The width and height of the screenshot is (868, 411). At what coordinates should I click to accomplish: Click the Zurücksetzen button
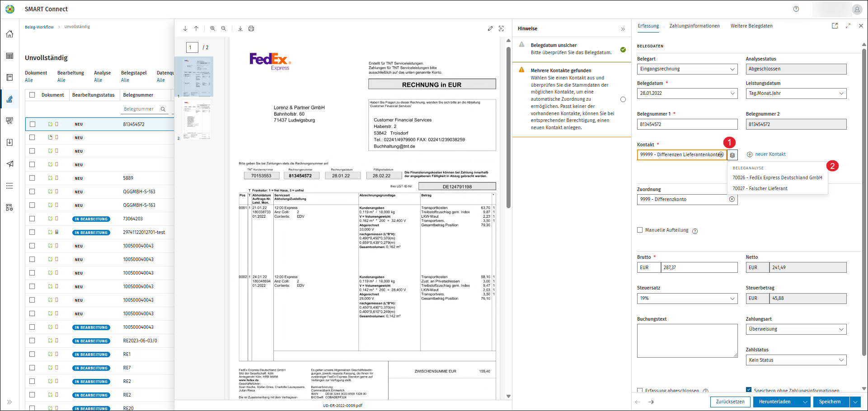(x=730, y=402)
